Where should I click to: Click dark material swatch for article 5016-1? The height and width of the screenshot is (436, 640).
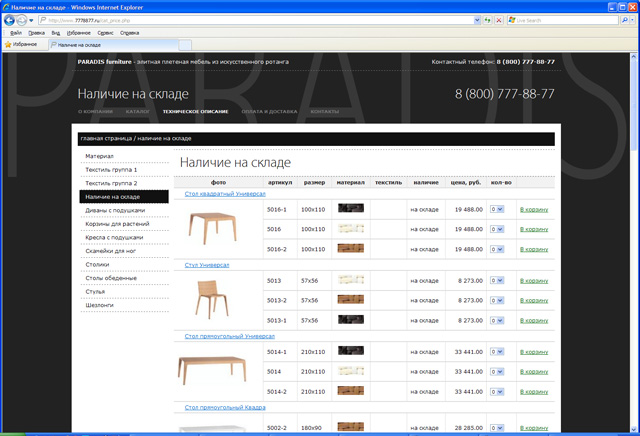tap(351, 208)
